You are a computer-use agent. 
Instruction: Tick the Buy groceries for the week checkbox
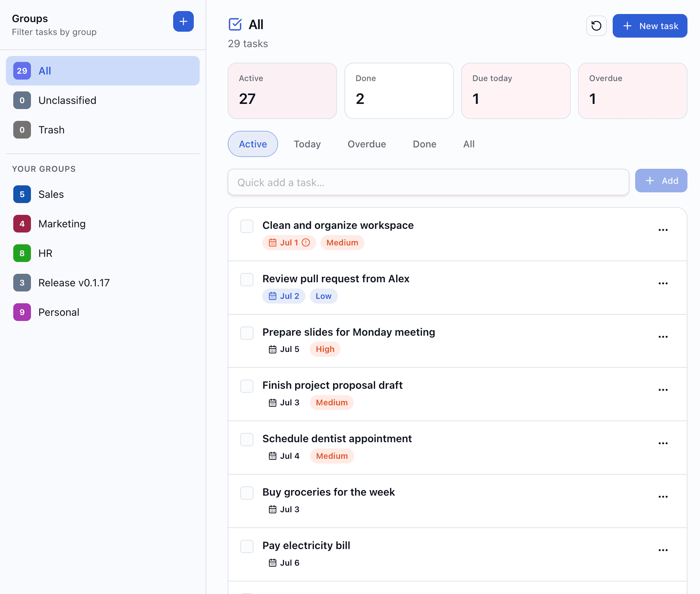[247, 493]
